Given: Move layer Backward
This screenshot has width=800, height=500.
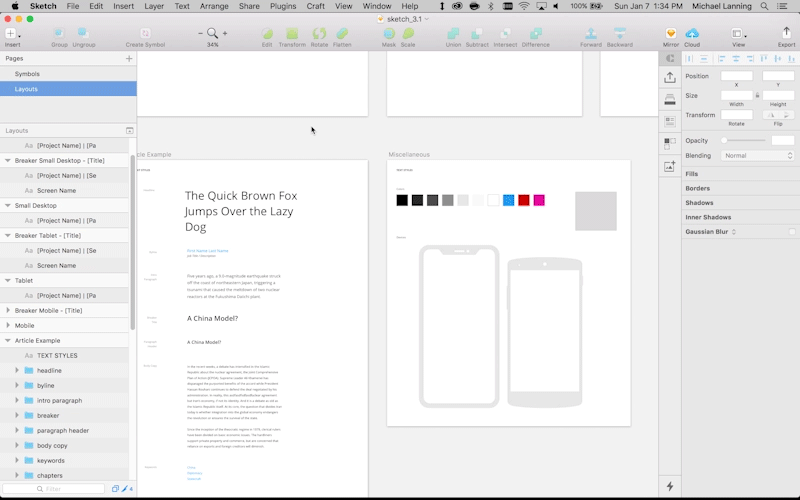Looking at the screenshot, I should point(619,34).
